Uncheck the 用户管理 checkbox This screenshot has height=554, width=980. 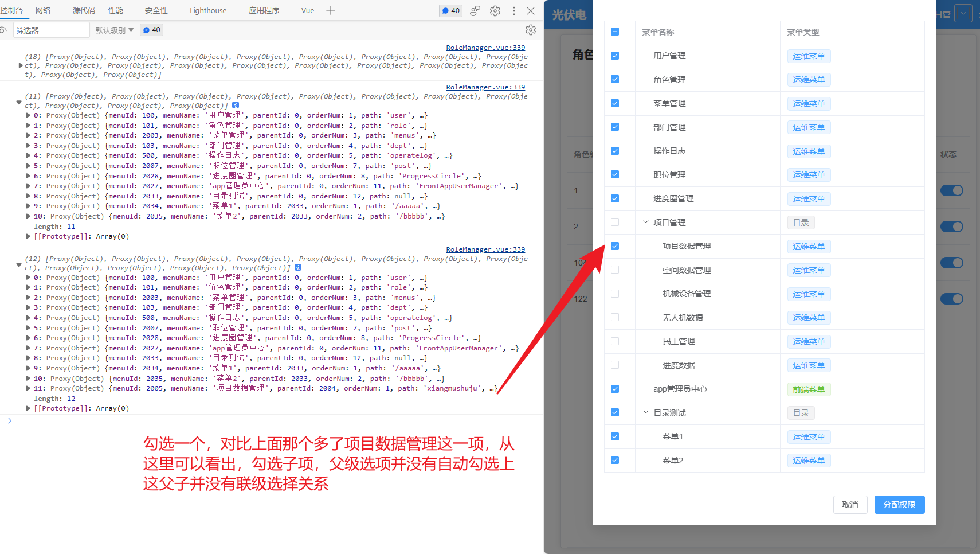615,56
